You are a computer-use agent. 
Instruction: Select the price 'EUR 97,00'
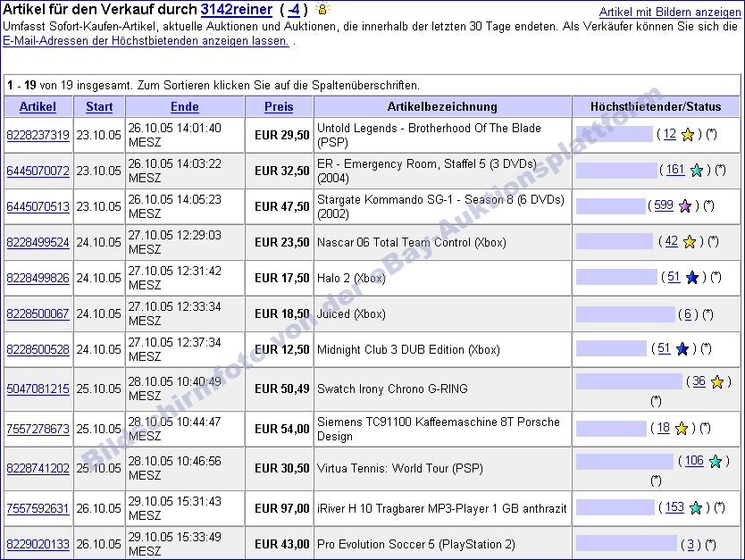tap(282, 509)
